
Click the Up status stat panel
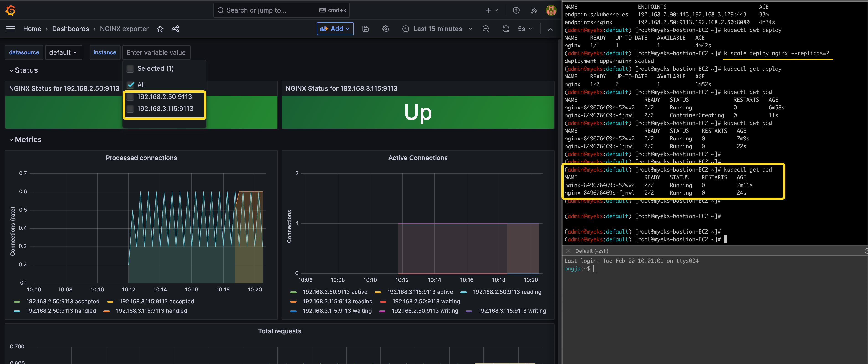point(418,112)
